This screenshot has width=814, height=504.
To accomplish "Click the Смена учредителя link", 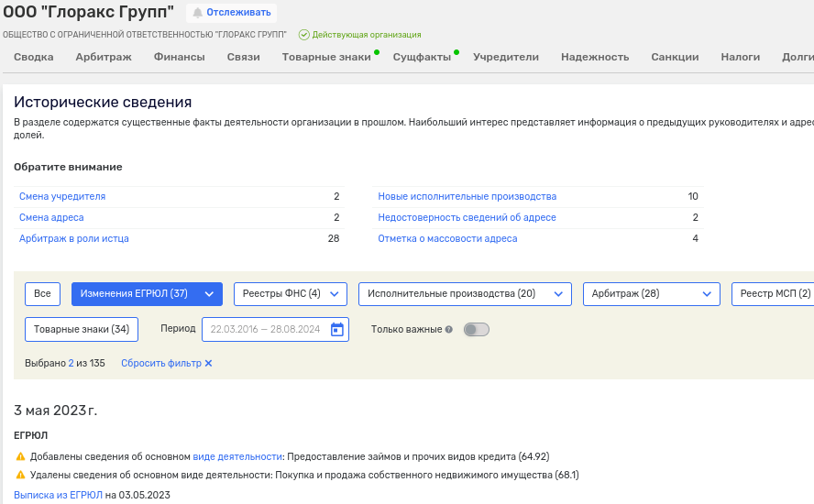I will tap(62, 197).
